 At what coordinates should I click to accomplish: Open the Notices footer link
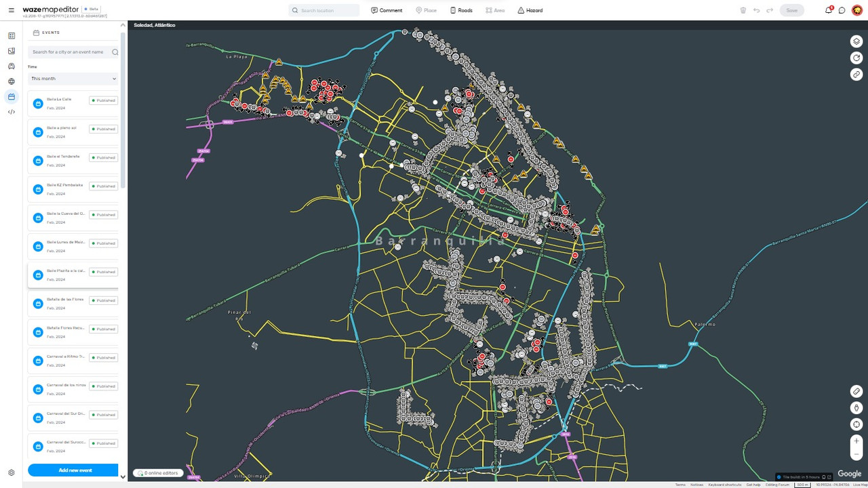(697, 485)
